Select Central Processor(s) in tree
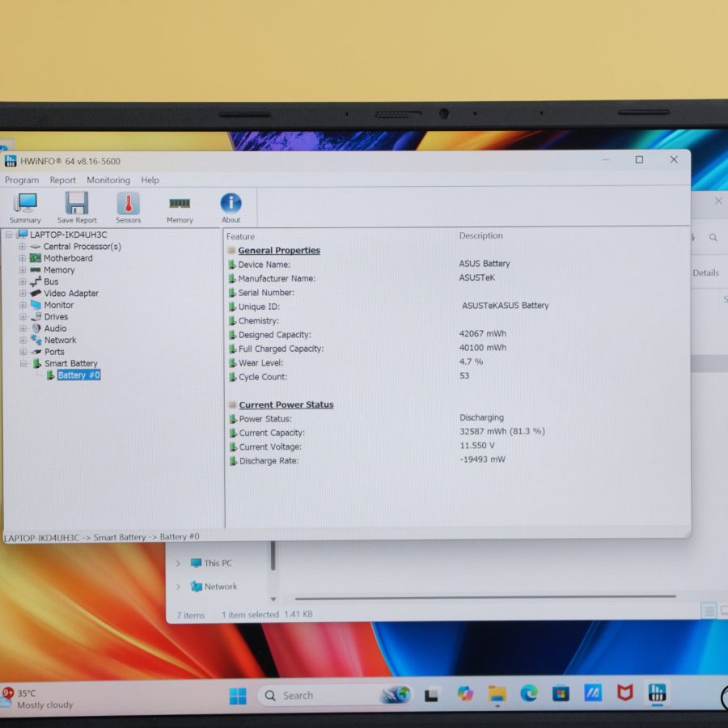 pyautogui.click(x=83, y=247)
